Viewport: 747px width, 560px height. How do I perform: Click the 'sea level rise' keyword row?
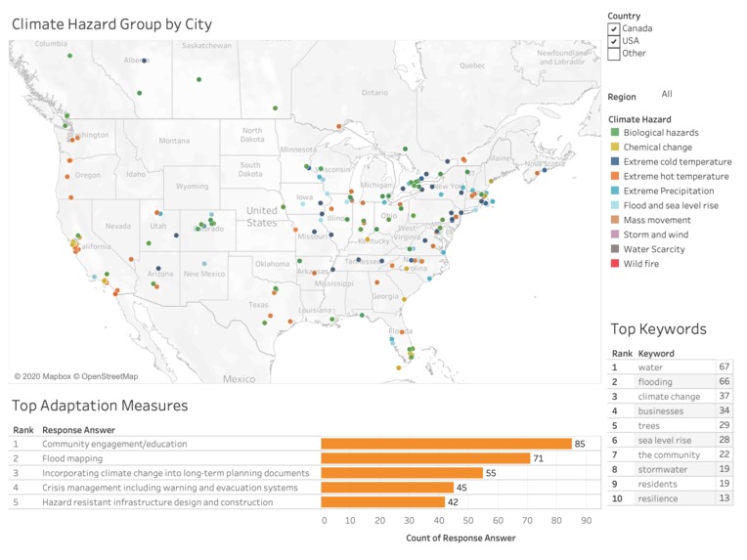pyautogui.click(x=670, y=440)
